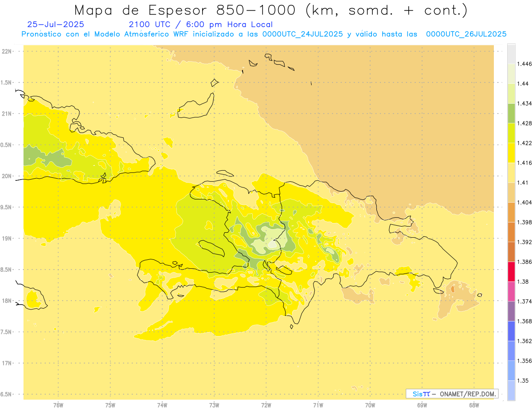Click the latitude label '19N'
The height and width of the screenshot is (411, 532).
click(7, 238)
